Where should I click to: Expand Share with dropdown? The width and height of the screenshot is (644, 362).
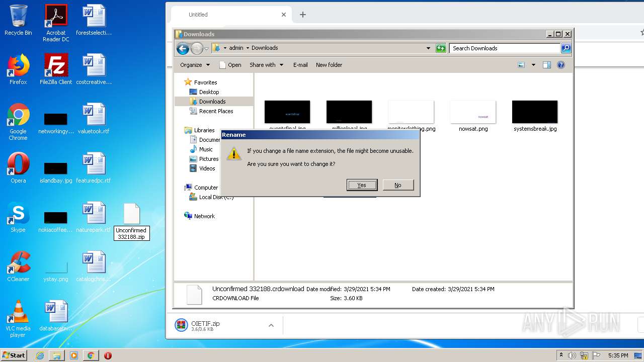point(267,65)
